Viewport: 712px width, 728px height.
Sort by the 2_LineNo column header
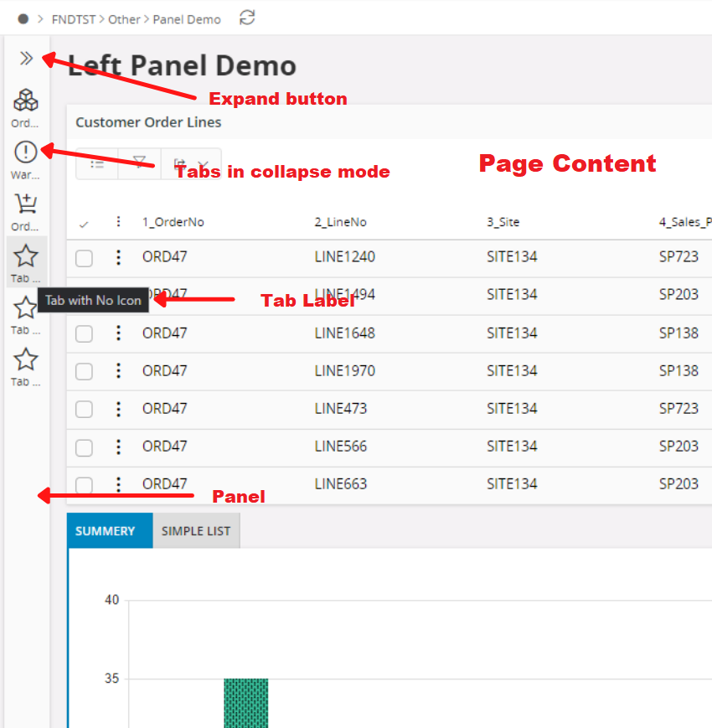[x=340, y=223]
